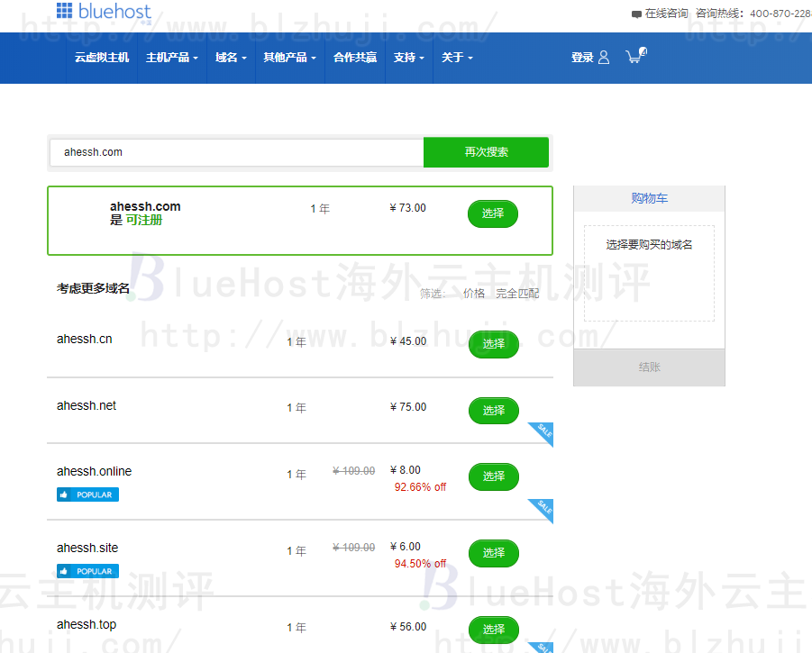
Task: Filter results by 完全匹配
Action: (x=517, y=294)
